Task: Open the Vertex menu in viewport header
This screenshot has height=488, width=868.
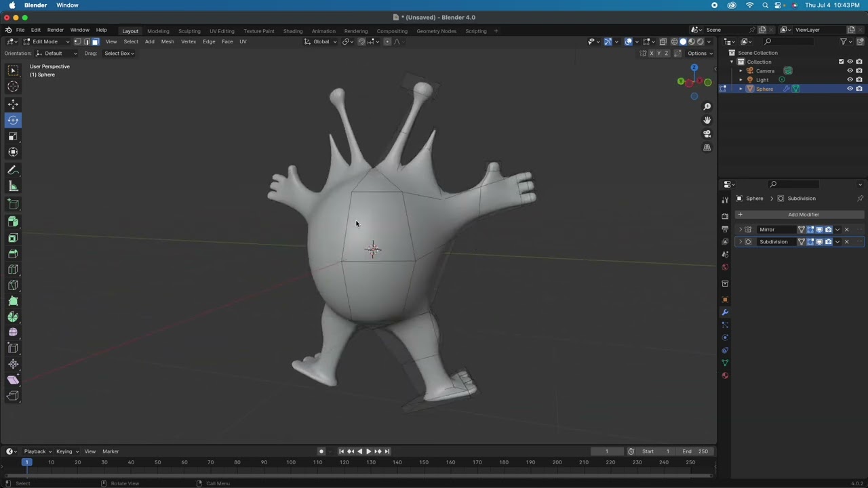Action: [x=189, y=42]
